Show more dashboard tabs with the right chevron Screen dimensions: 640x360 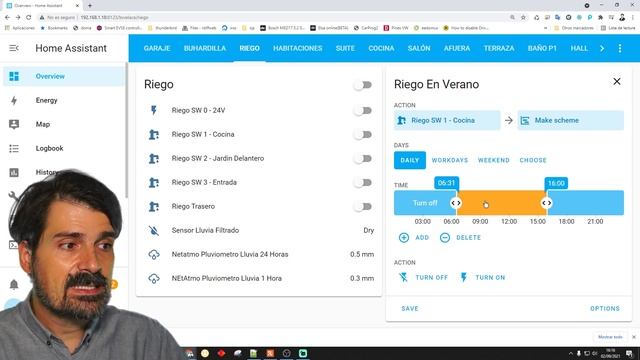(x=602, y=48)
